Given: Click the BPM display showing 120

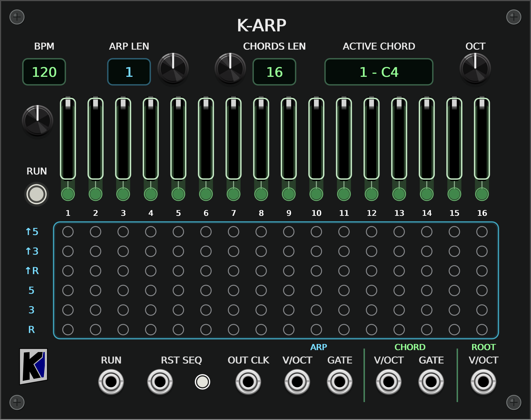Looking at the screenshot, I should (44, 72).
